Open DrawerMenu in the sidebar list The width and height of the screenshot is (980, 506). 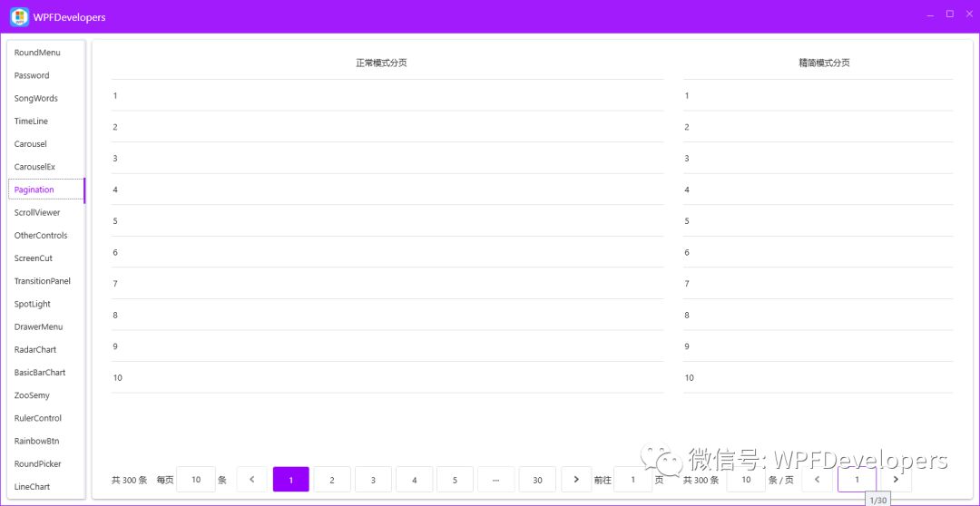pos(38,327)
